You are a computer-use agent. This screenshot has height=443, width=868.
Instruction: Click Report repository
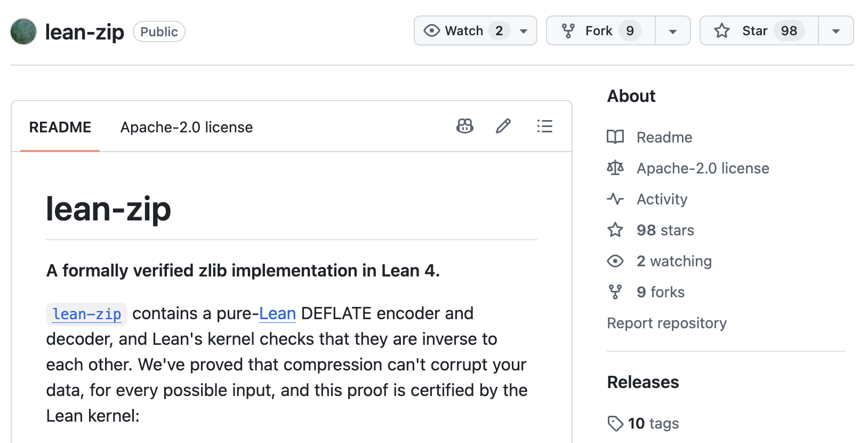(x=667, y=323)
